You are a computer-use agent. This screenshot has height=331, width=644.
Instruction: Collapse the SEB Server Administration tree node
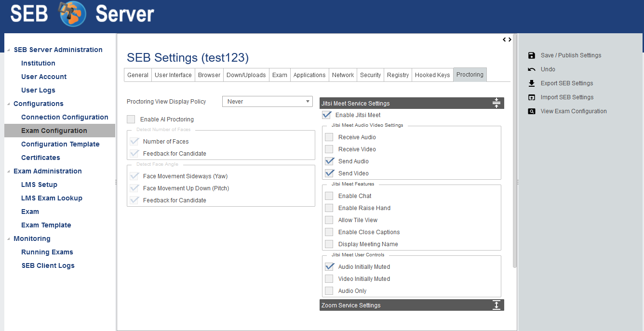click(8, 50)
